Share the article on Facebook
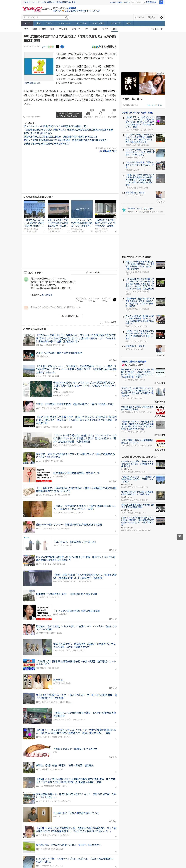 click(x=62, y=47)
